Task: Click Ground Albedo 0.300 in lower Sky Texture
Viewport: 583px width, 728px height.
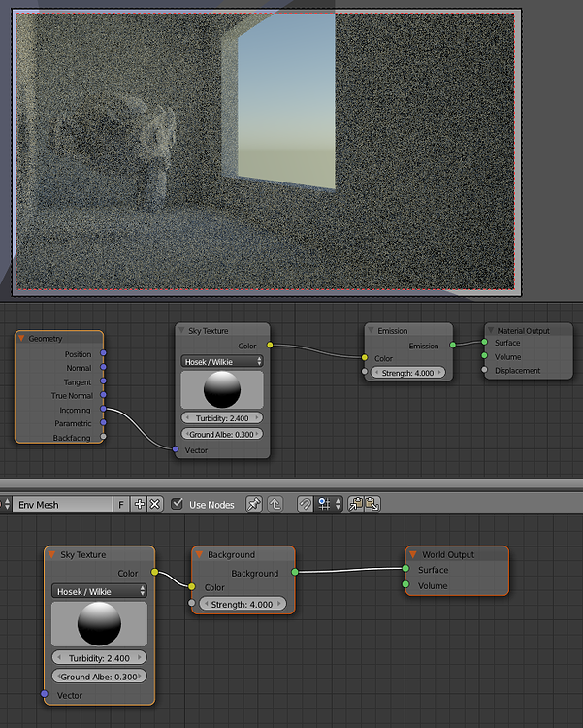Action: (99, 677)
